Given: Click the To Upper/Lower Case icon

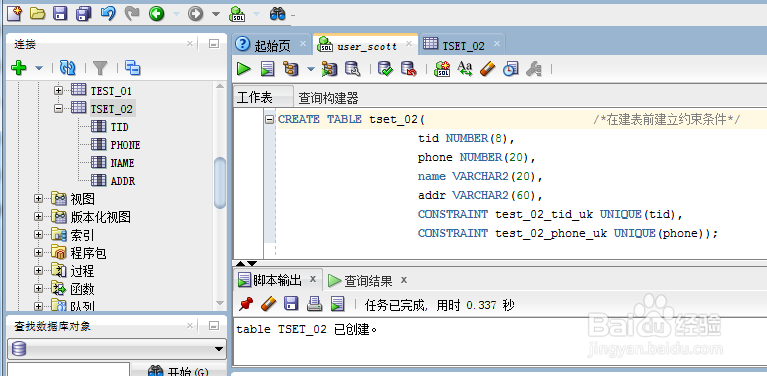Looking at the screenshot, I should (x=465, y=69).
